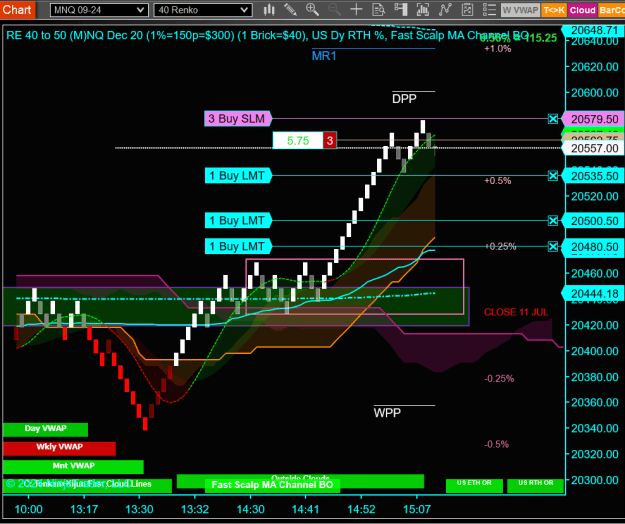Click the WPP pivot level label
Screen dimensions: 625x524
click(387, 413)
